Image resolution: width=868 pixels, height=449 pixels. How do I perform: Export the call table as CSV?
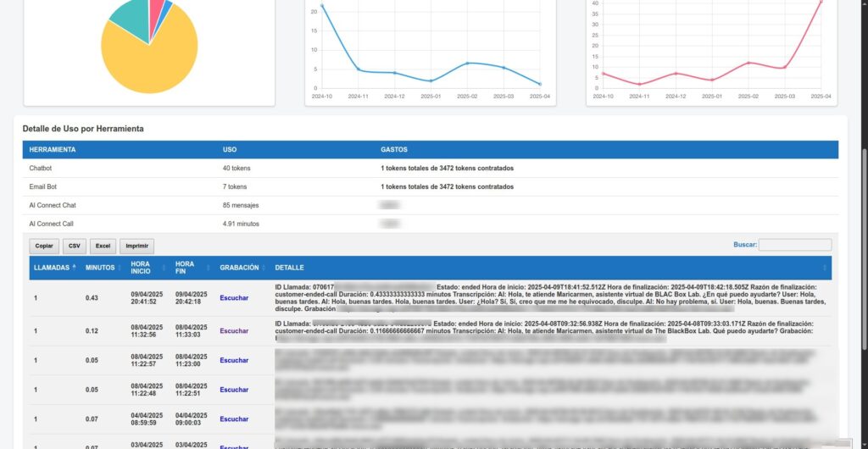pos(75,246)
